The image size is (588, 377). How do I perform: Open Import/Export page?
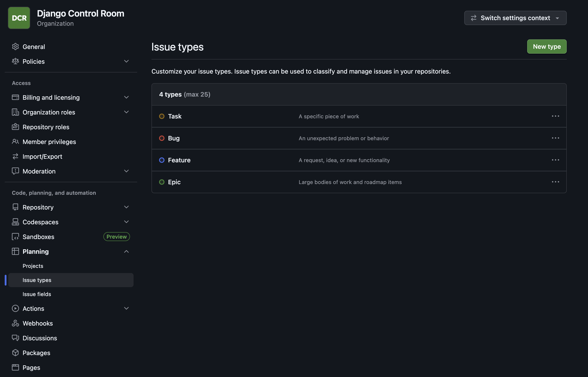tap(42, 157)
